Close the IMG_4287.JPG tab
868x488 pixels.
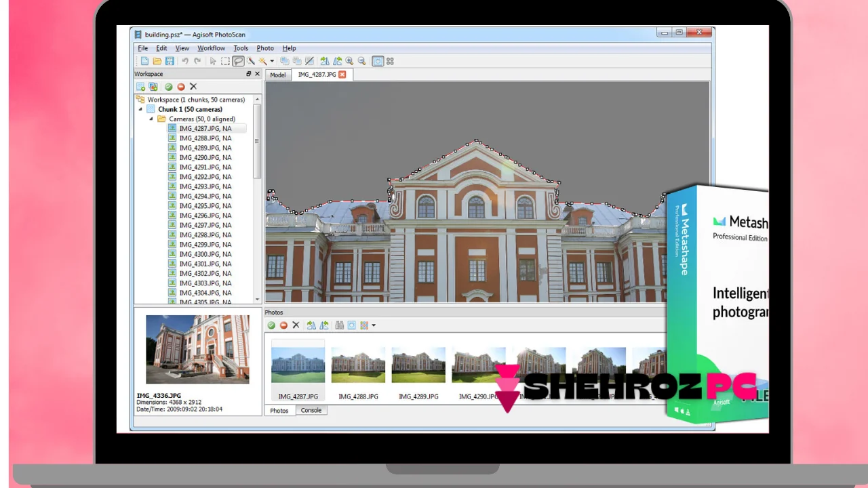(342, 75)
